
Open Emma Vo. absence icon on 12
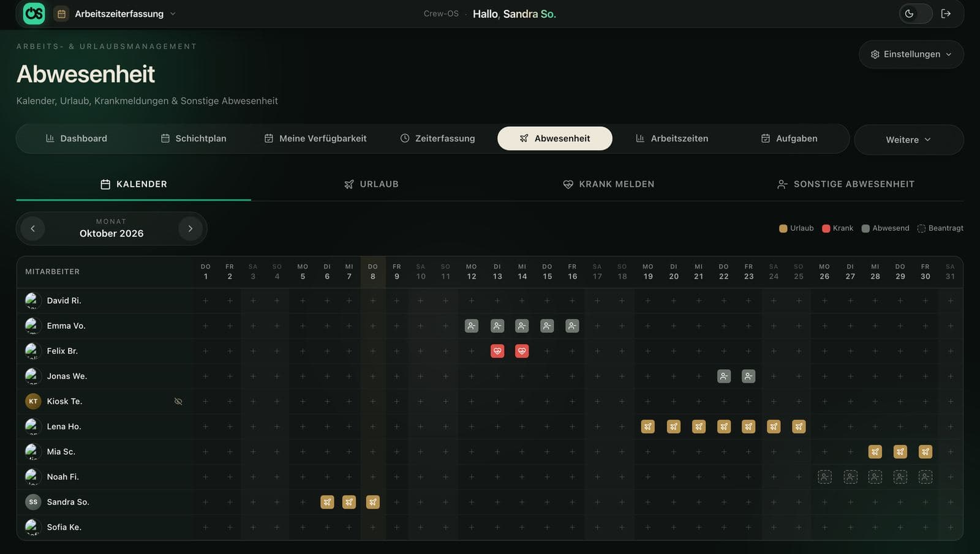pyautogui.click(x=471, y=326)
